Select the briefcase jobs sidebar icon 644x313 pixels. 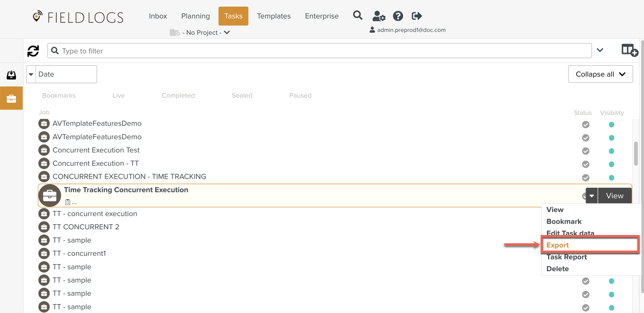pos(11,98)
